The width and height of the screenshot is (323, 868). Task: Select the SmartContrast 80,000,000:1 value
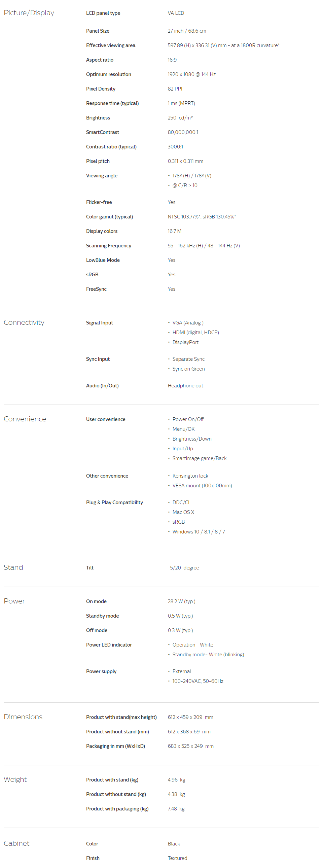click(x=183, y=132)
